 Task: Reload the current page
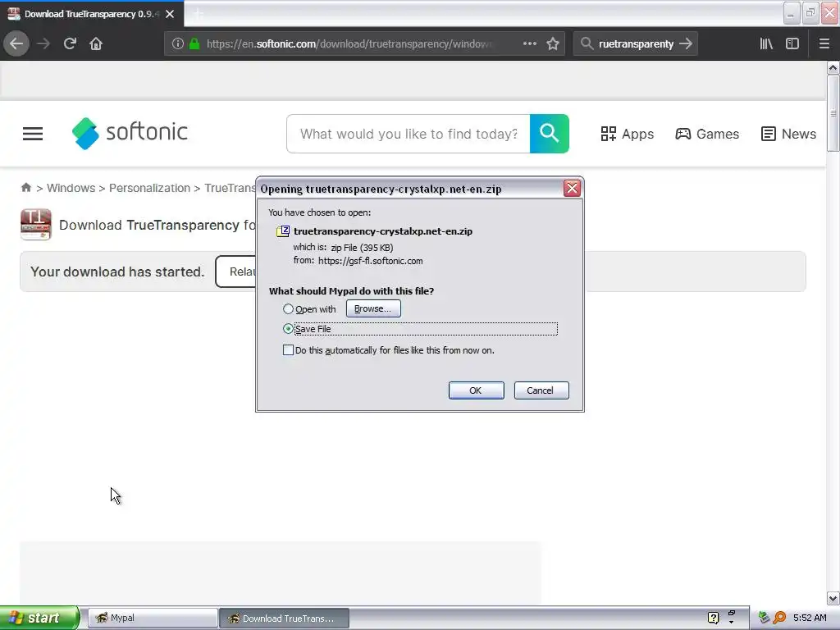click(x=70, y=43)
